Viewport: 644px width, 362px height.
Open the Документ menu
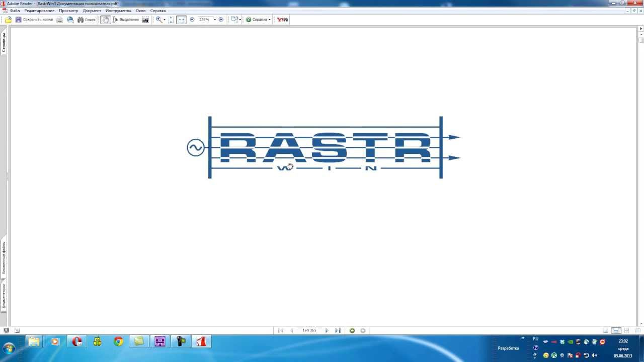click(92, 11)
